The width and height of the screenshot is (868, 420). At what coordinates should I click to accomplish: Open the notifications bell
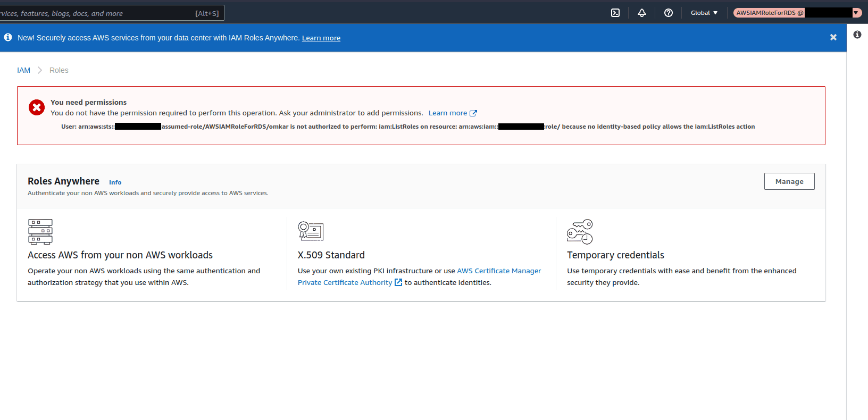[x=642, y=13]
